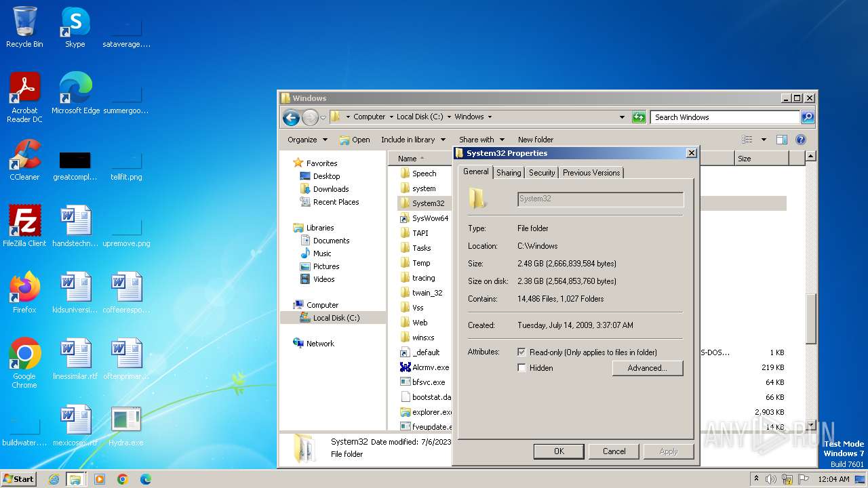
Task: Select Network in navigation pane
Action: click(320, 344)
